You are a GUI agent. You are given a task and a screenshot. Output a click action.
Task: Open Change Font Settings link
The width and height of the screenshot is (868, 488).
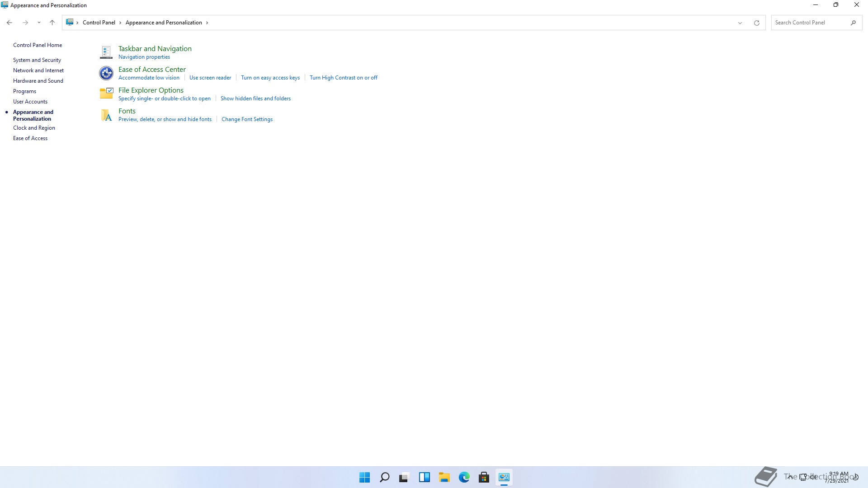[247, 119]
